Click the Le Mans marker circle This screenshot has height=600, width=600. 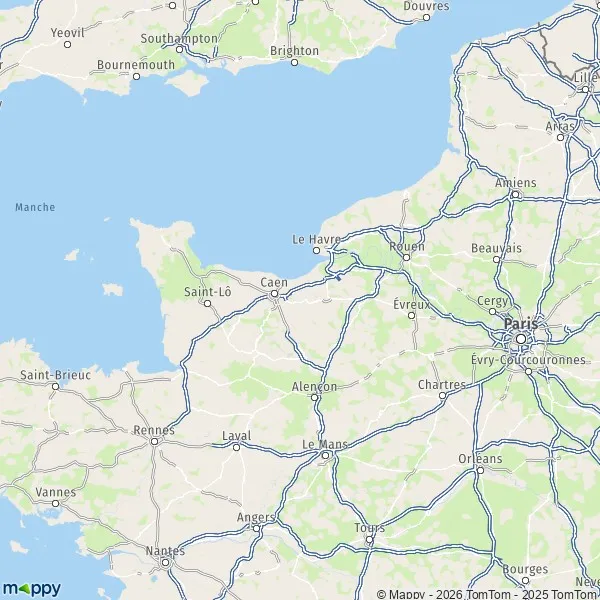[325, 455]
